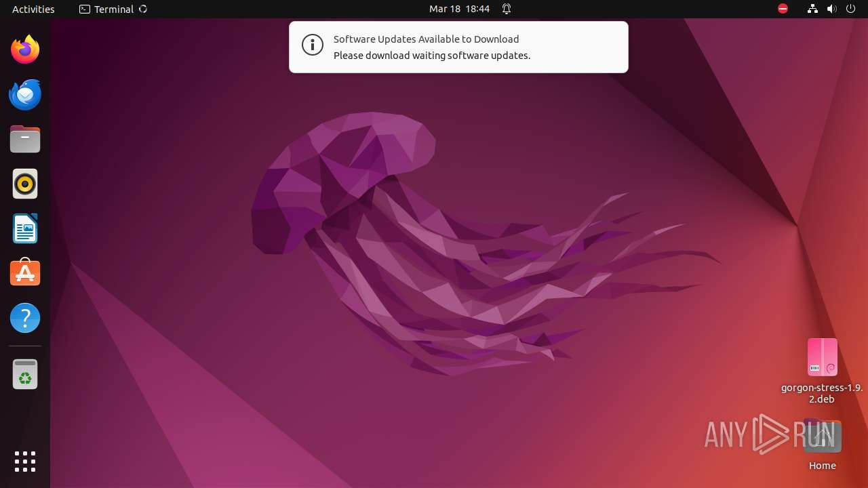Image resolution: width=868 pixels, height=488 pixels.
Task: Open the clock and calendar menu
Action: tap(459, 9)
